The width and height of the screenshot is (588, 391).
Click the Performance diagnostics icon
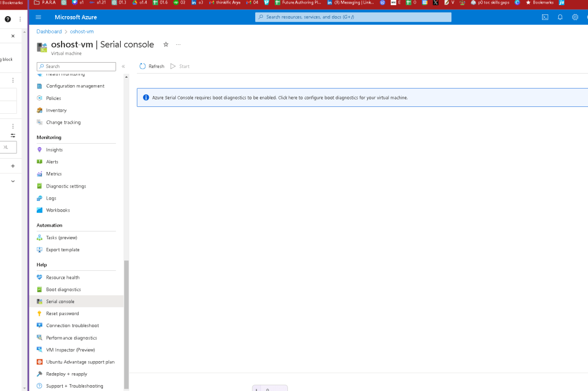point(40,338)
